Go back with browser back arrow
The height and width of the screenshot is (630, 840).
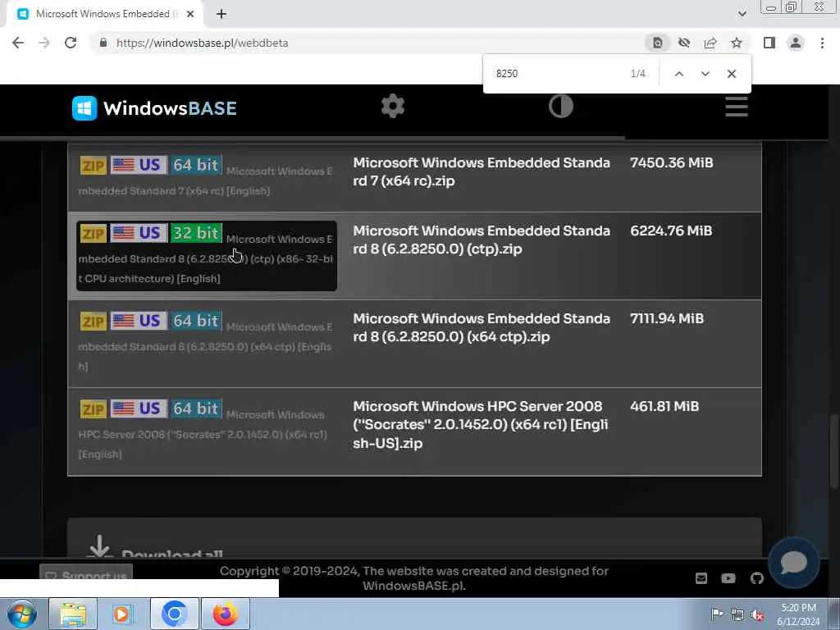tap(18, 43)
